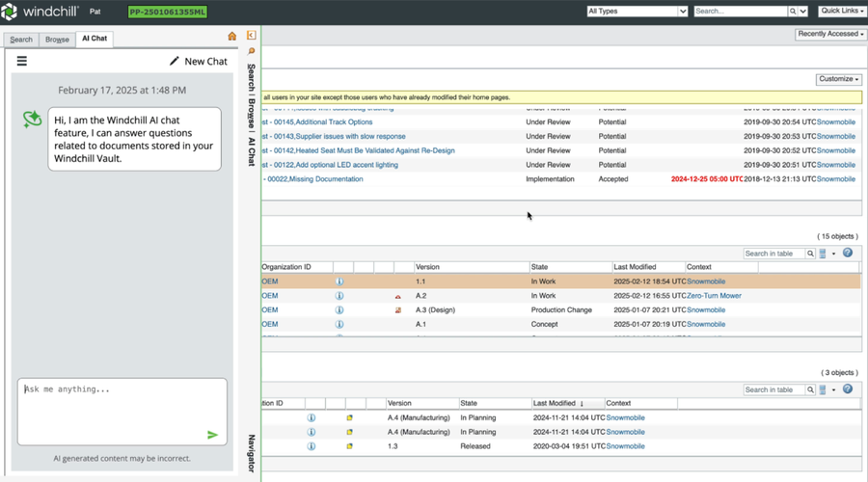
Task: Click the green send arrow in chat
Action: click(212, 435)
